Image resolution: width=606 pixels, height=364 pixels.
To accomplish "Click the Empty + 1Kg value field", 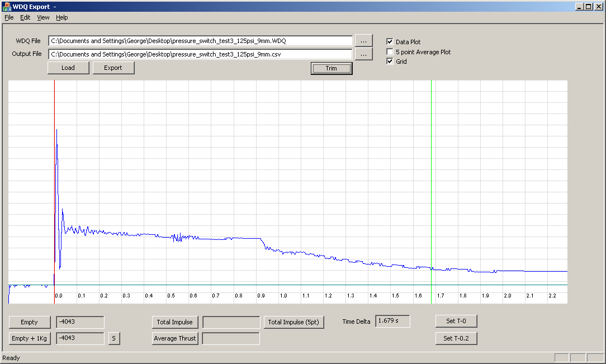I will click(x=80, y=338).
